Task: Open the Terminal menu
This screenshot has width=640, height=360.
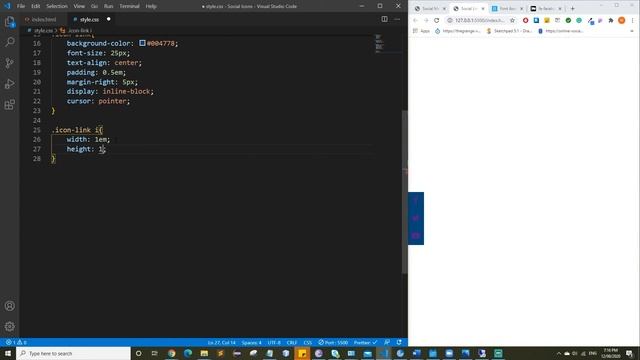Action: pos(129,6)
